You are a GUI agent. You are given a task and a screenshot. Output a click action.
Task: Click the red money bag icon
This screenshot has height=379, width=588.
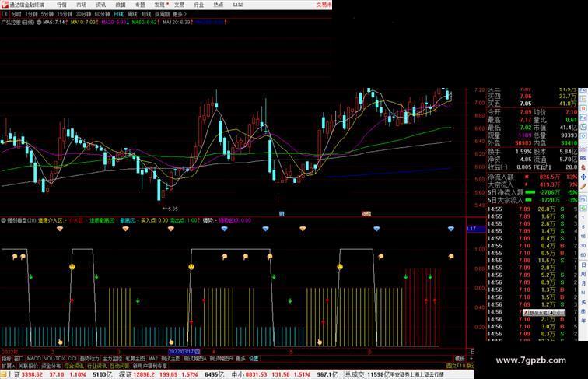tap(583, 167)
